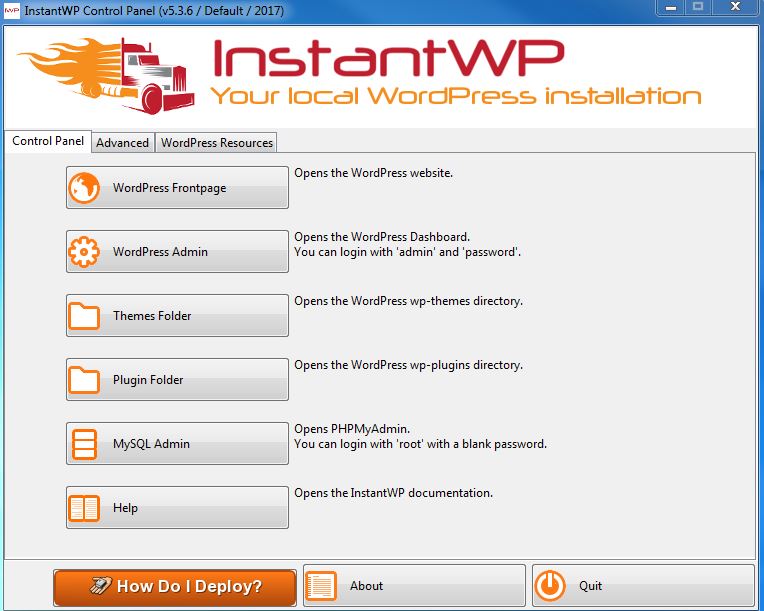Image resolution: width=764 pixels, height=611 pixels.
Task: Open Help documentation button label
Action: [125, 508]
